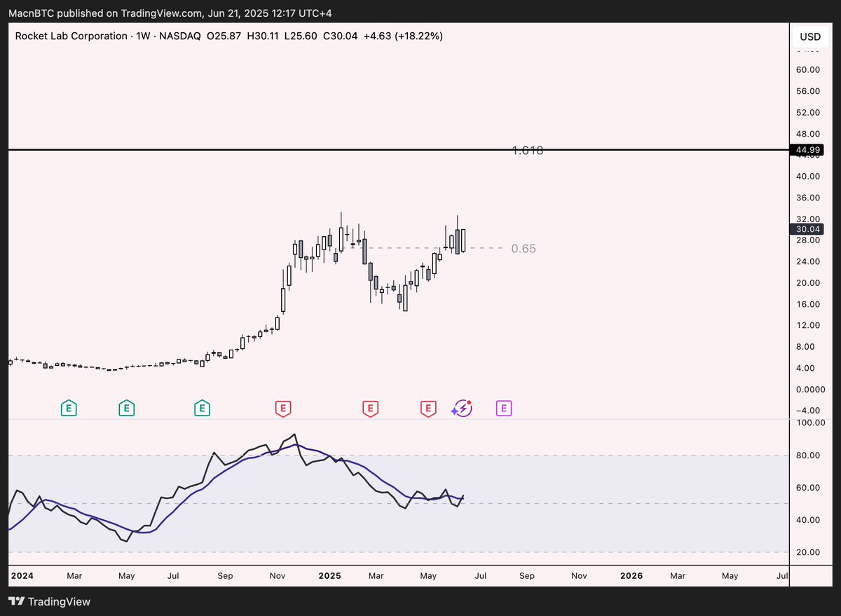This screenshot has height=616, width=841.
Task: Select the red earnings marker near May 2025
Action: (428, 407)
